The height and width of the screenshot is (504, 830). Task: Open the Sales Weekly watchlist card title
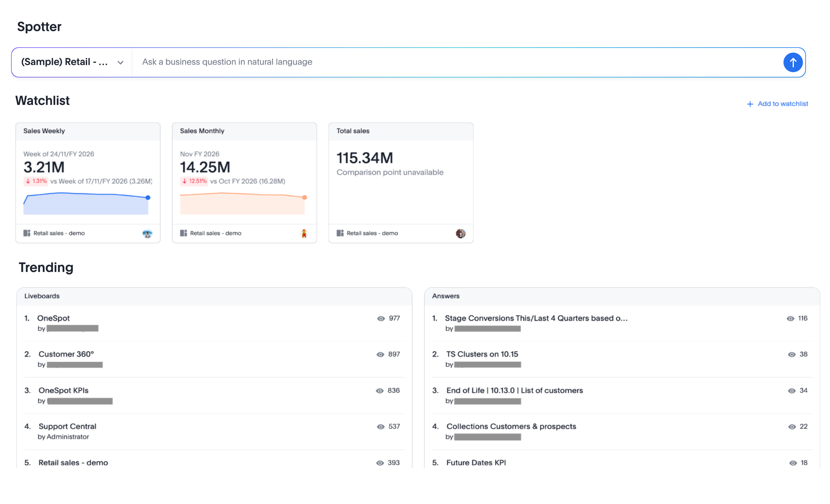coord(44,131)
